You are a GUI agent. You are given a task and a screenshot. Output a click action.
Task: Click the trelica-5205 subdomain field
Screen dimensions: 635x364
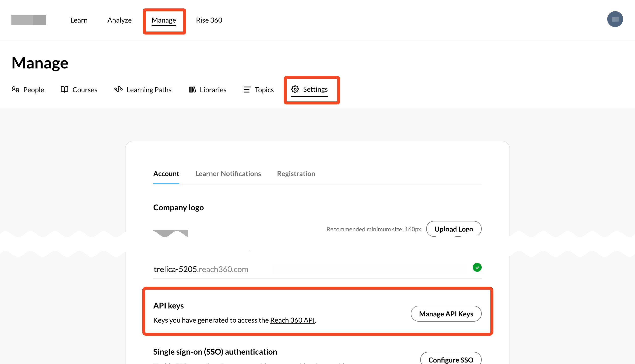(317, 269)
